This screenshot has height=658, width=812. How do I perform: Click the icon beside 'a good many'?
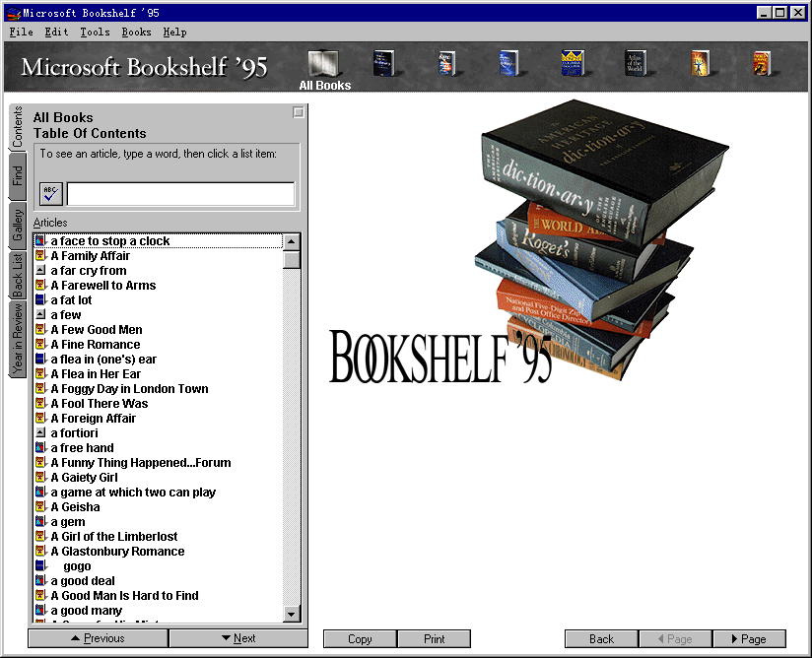tap(40, 610)
